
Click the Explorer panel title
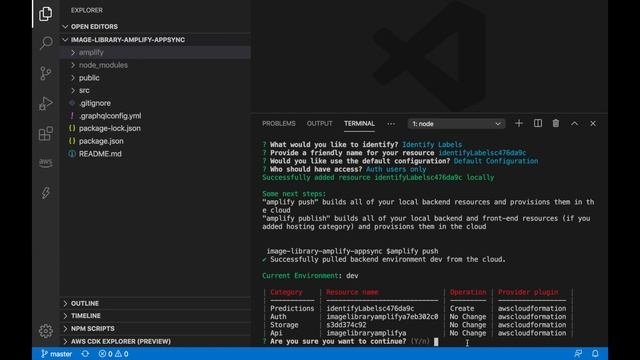87,10
